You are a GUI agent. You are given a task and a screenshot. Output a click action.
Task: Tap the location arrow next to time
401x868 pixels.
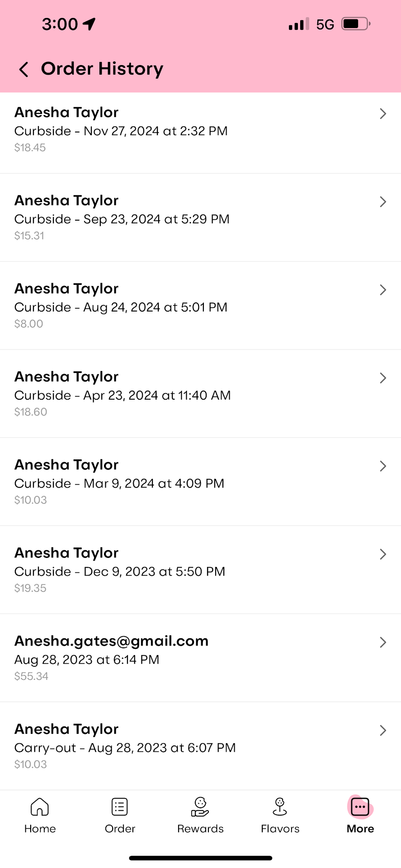coord(90,24)
